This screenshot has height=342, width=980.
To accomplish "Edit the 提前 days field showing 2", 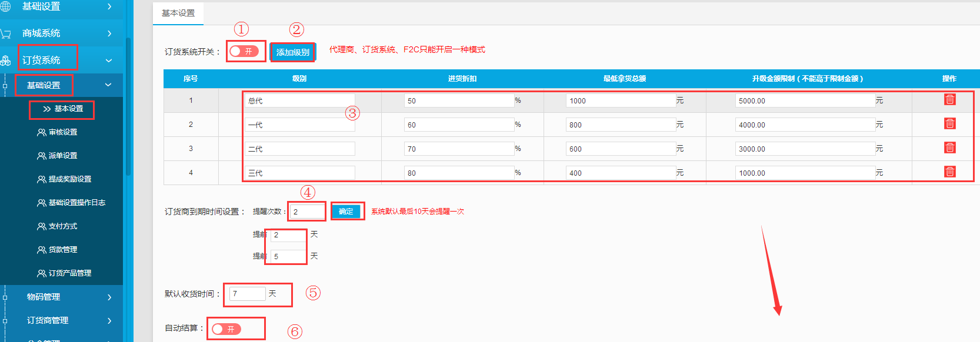I will [288, 234].
